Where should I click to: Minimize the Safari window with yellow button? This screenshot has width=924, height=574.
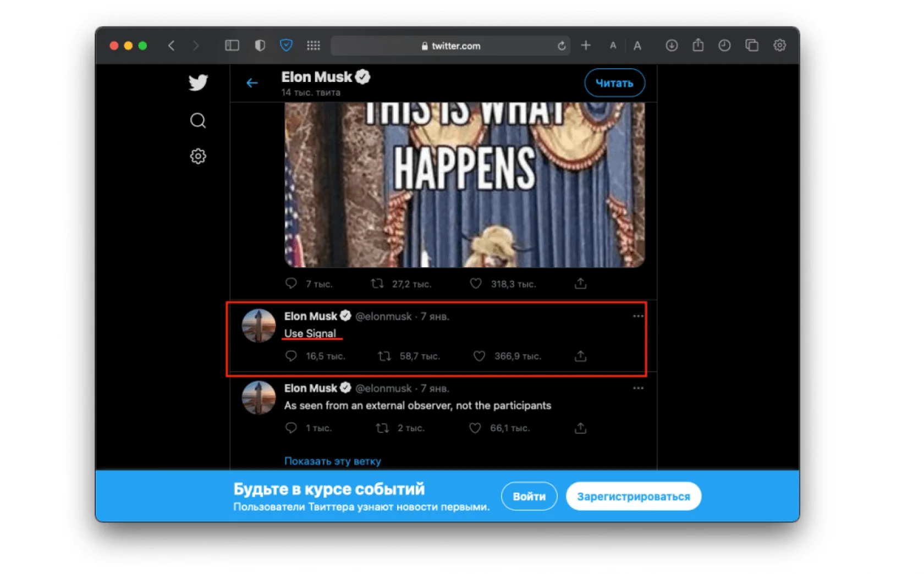(x=128, y=46)
